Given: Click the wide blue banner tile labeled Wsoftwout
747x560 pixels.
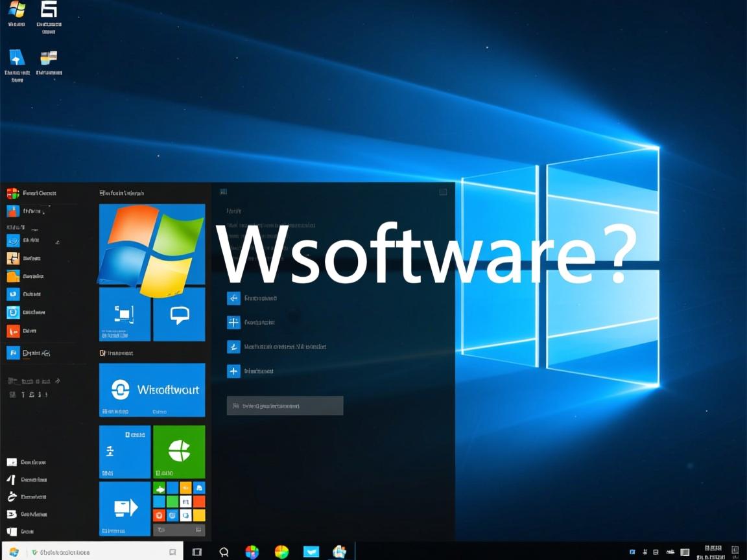Looking at the screenshot, I should pyautogui.click(x=151, y=390).
